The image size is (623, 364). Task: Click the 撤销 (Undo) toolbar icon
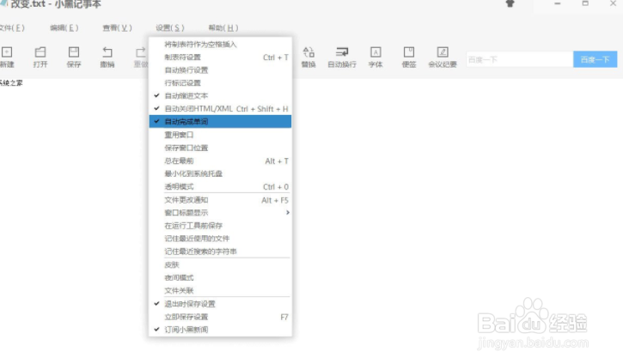point(107,57)
